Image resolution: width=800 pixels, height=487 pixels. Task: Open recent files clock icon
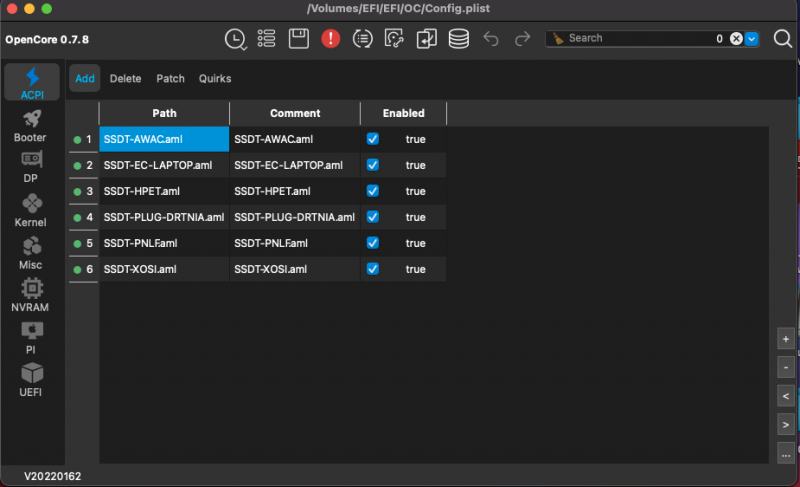(234, 39)
